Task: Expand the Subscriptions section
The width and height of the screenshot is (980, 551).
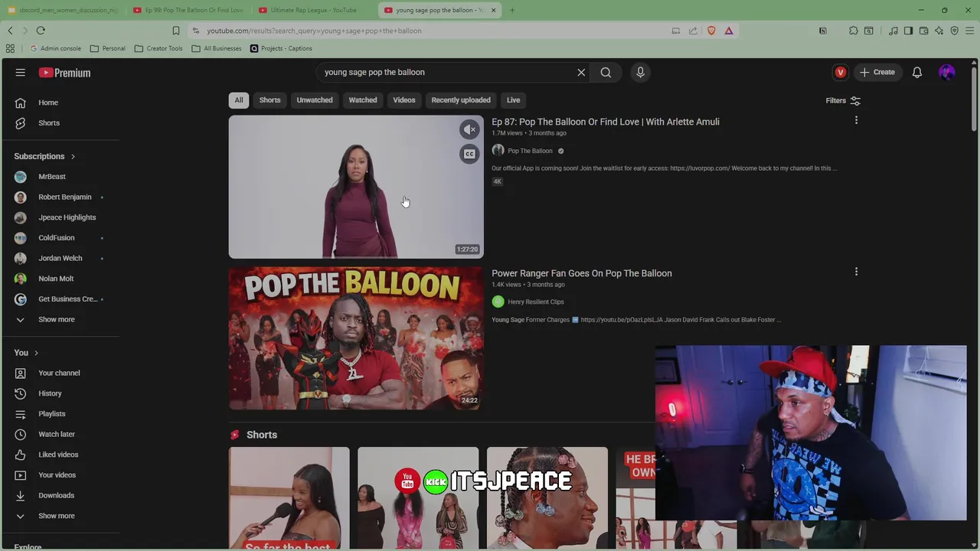Action: [44, 156]
